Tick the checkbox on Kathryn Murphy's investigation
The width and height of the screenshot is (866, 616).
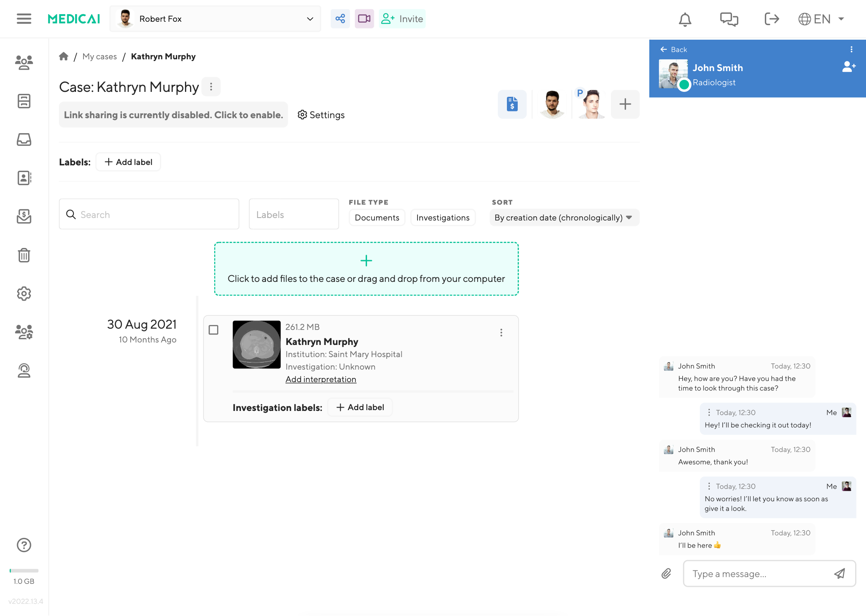point(213,330)
